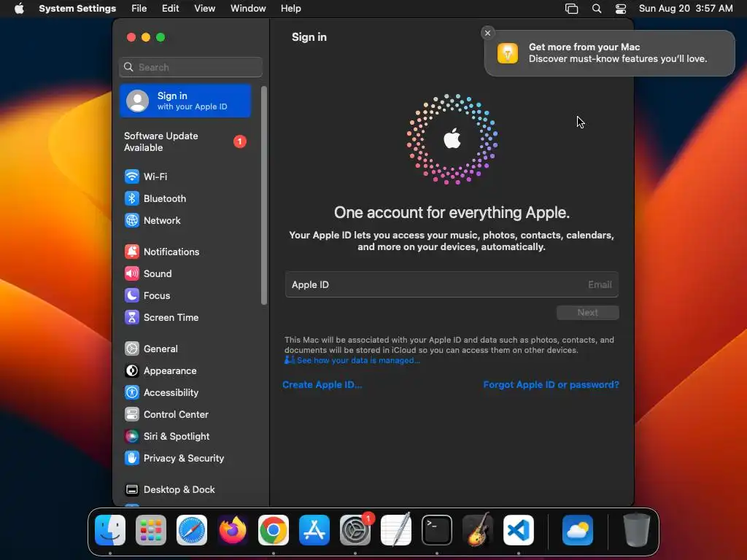Launch GarageBand from the Dock
The image size is (747, 560).
[x=478, y=530]
